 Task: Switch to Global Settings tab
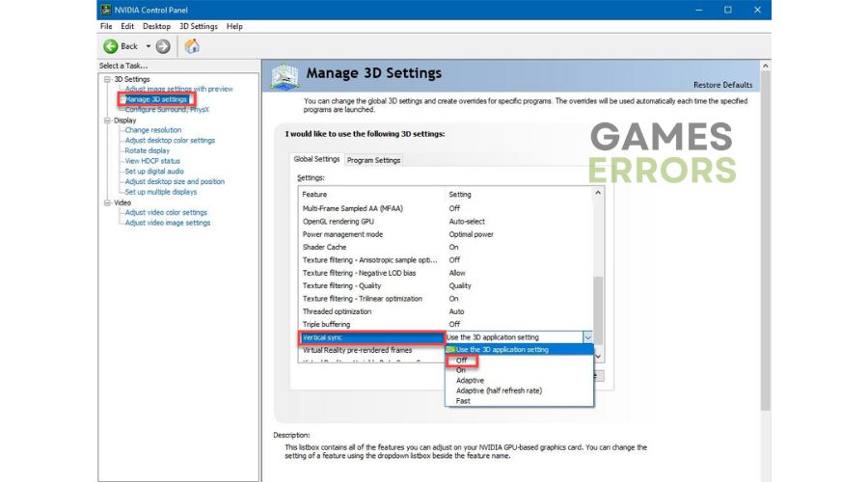click(x=316, y=159)
